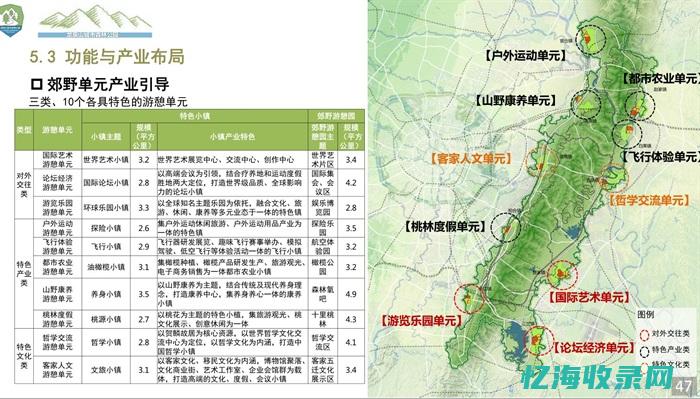The width and height of the screenshot is (700, 399).
Task: Click the map label '【哲学交流单元】'
Action: (649, 200)
